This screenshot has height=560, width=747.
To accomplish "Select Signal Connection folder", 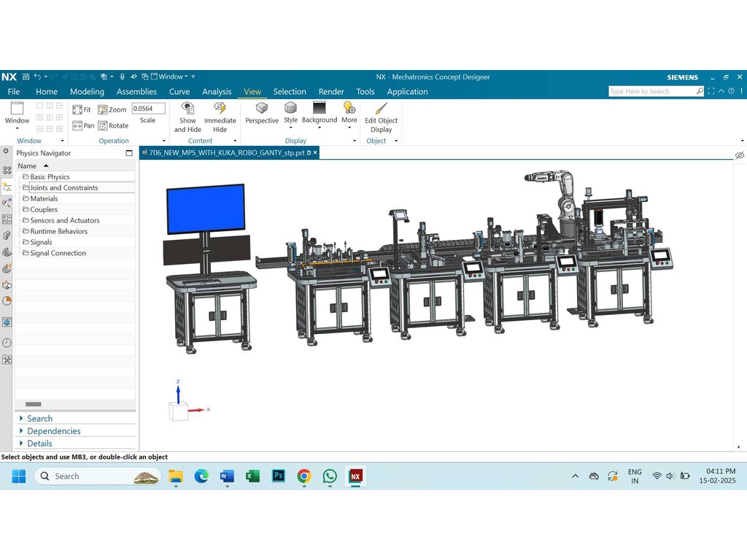I will coord(55,253).
